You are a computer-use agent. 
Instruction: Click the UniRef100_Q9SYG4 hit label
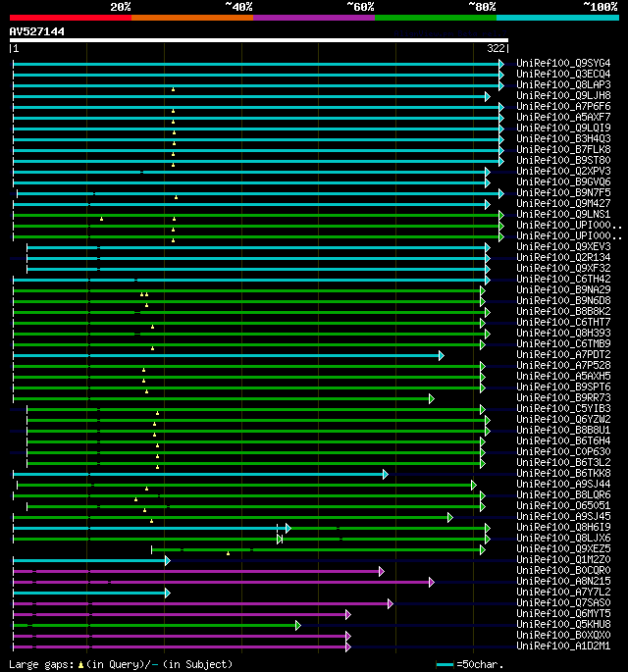[563, 63]
